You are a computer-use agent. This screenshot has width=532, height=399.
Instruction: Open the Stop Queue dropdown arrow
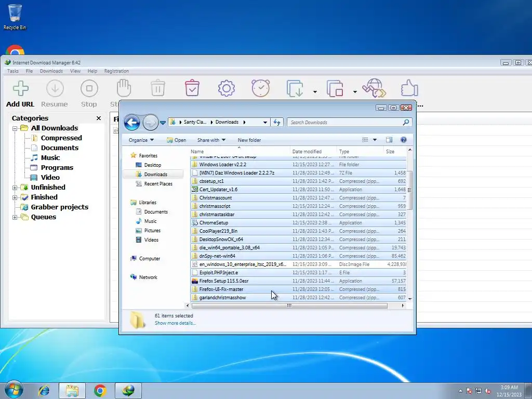pyautogui.click(x=355, y=91)
